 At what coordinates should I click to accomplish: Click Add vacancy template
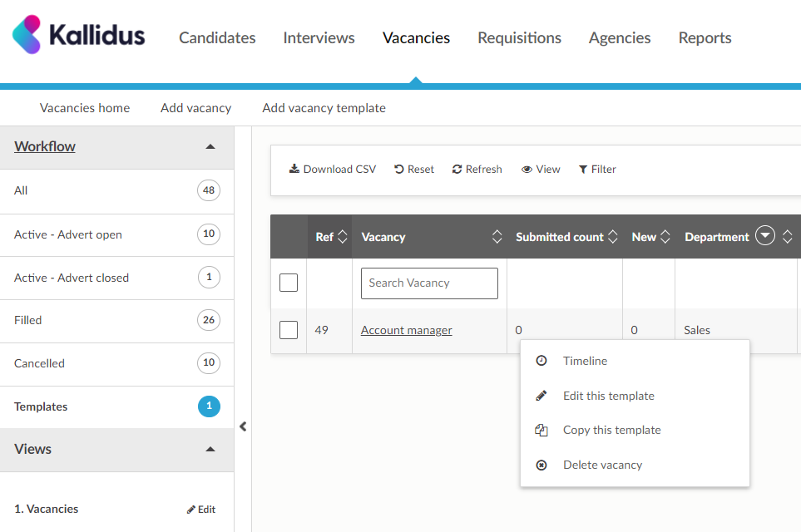coord(324,108)
